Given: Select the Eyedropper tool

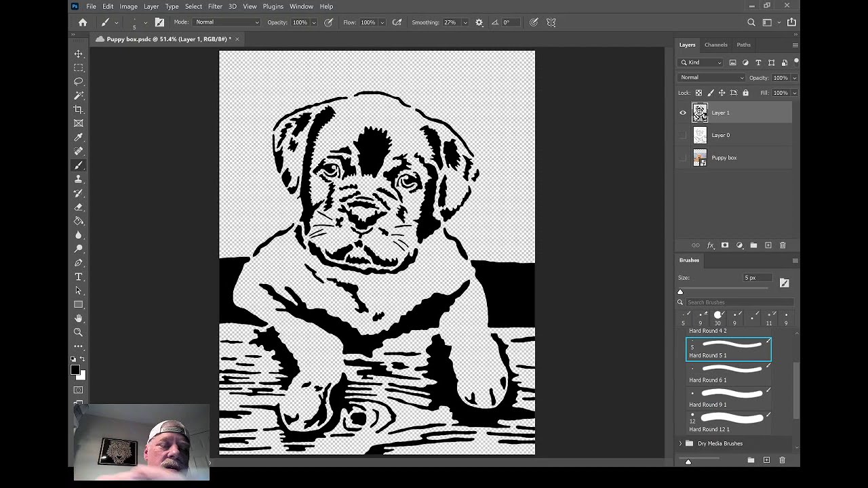Looking at the screenshot, I should (x=79, y=138).
